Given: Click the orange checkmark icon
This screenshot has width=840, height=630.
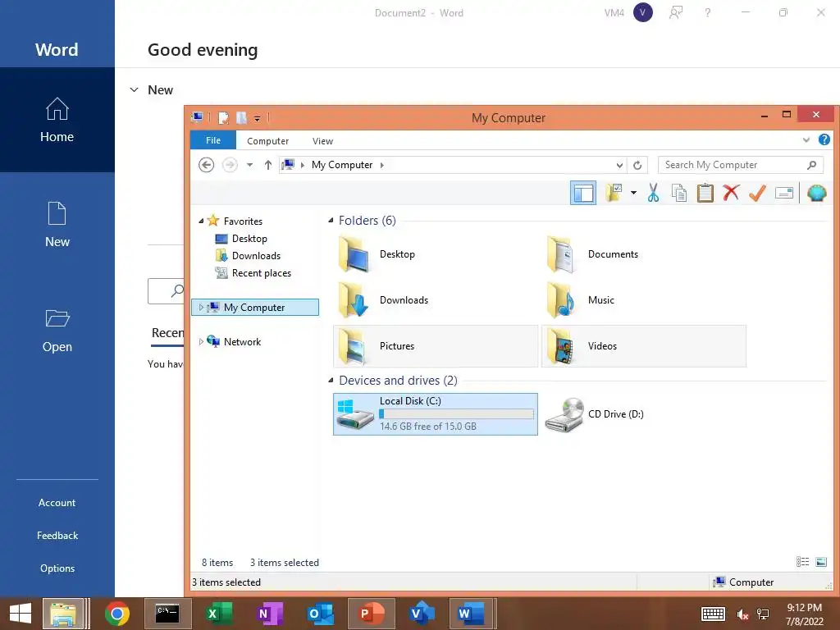Looking at the screenshot, I should point(757,192).
